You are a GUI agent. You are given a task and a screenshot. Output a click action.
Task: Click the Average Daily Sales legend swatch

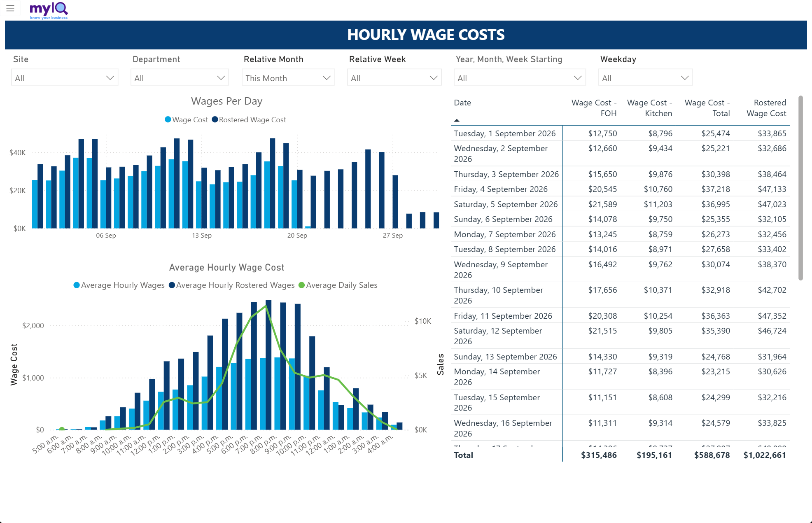click(x=301, y=285)
